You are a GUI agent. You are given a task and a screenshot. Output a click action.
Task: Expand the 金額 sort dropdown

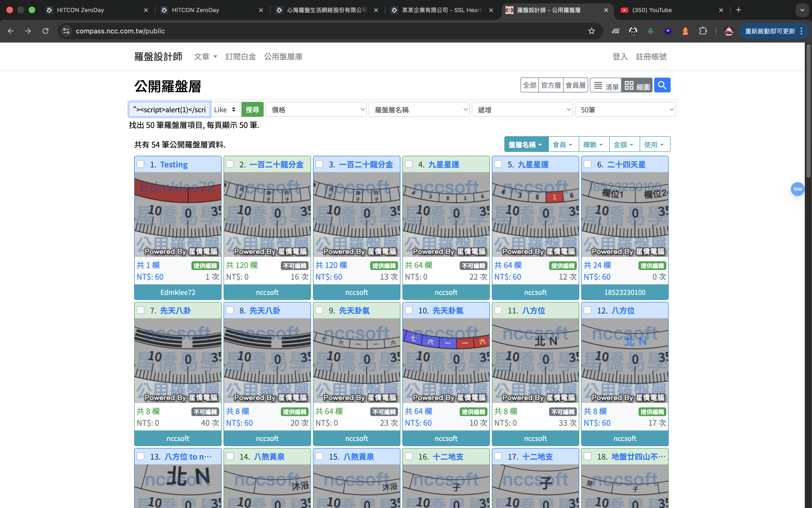pos(624,144)
